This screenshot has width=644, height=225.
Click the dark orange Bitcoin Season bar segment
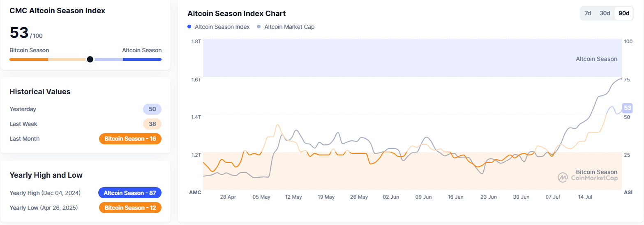click(29, 59)
